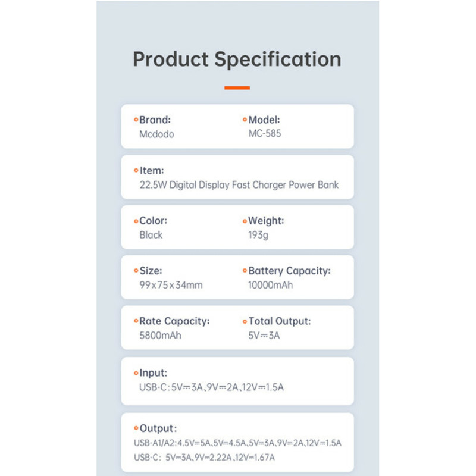The image size is (476, 476).
Task: Click the bullet beside Total Output
Action: point(244,321)
